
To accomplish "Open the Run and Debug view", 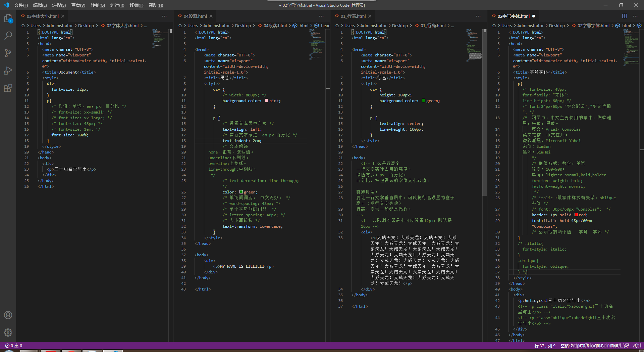I will click(x=8, y=70).
